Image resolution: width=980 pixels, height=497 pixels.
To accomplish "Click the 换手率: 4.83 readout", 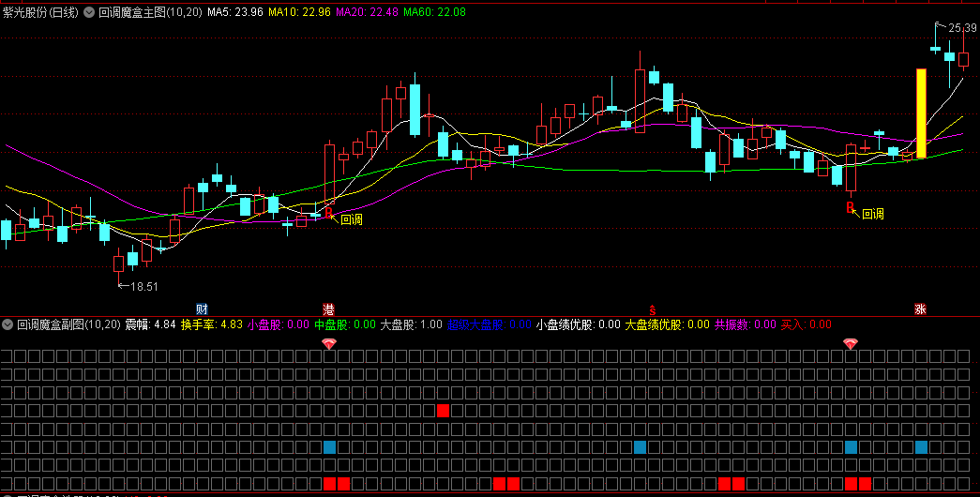I will point(211,324).
